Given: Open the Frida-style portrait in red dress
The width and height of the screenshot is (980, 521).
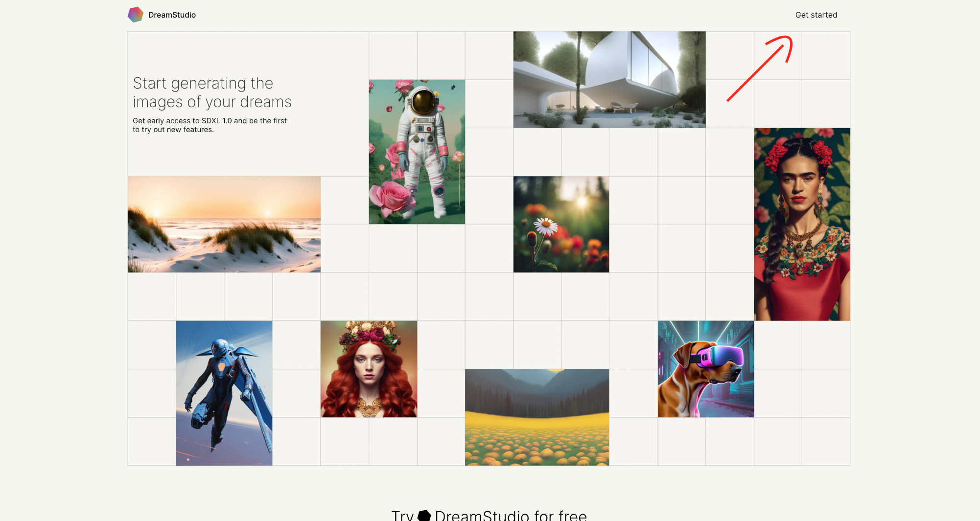Looking at the screenshot, I should [x=802, y=225].
